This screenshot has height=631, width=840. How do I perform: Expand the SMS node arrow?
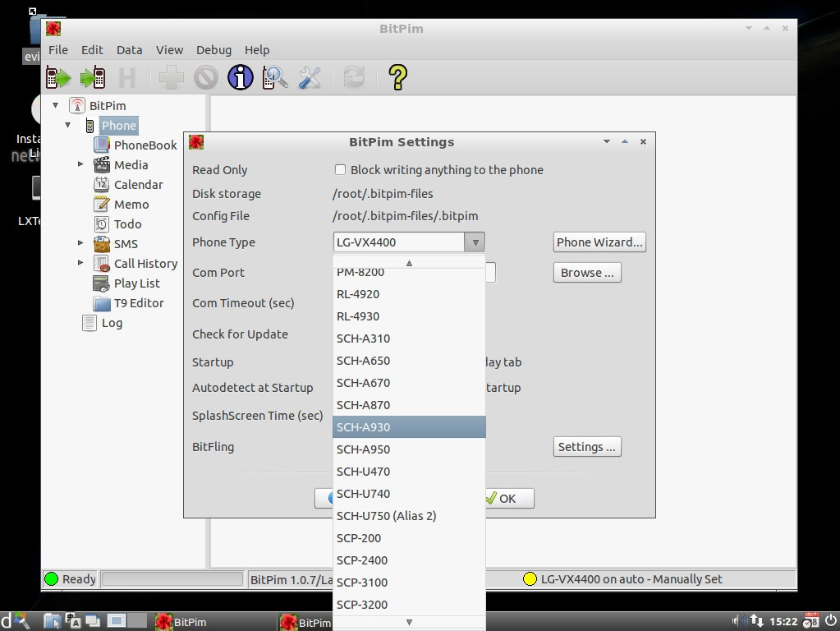coord(80,243)
